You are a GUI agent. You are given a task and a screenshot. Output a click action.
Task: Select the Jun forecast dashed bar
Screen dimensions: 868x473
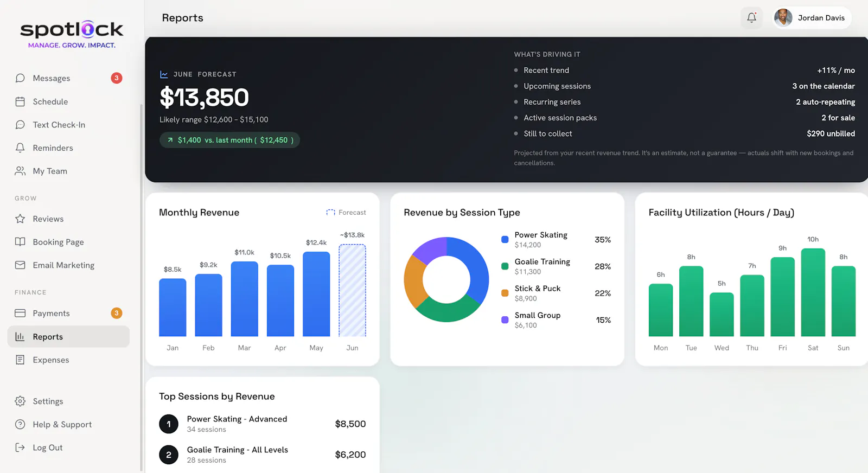click(x=352, y=290)
